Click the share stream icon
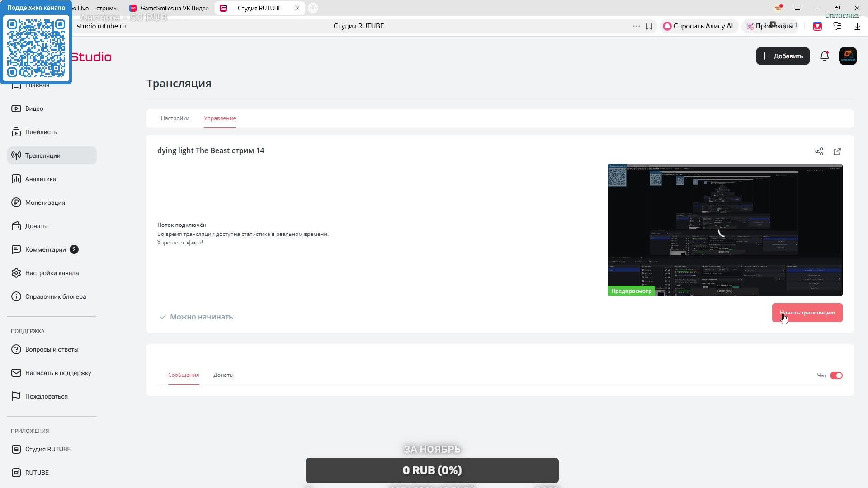This screenshot has height=488, width=868. pos(819,151)
